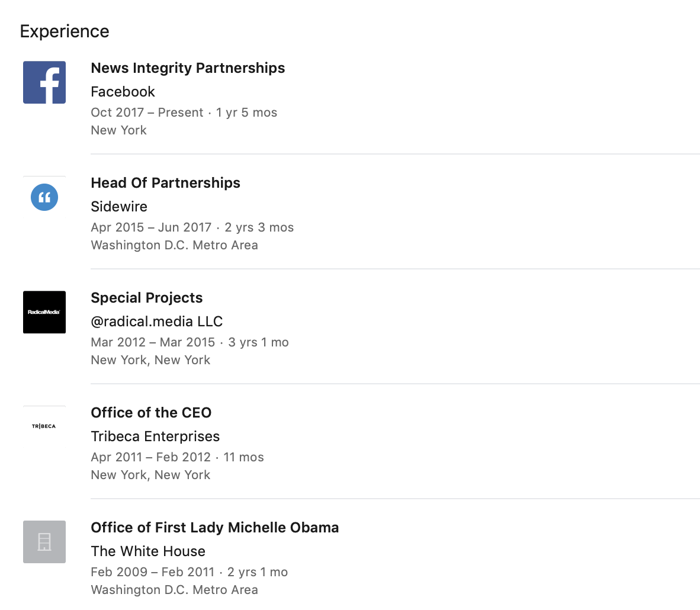Viewport: 700px width, 610px height.
Task: Open the Special Projects role
Action: (x=147, y=297)
